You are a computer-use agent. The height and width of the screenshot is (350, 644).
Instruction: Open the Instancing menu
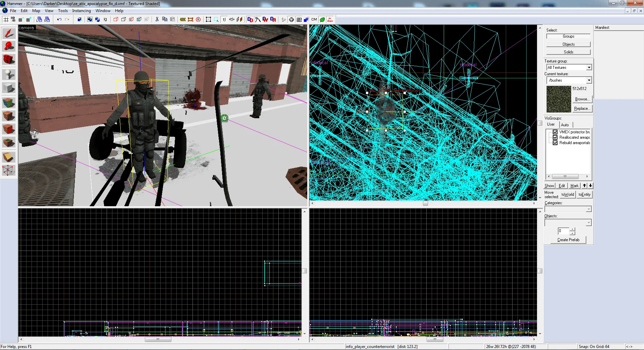coord(82,11)
